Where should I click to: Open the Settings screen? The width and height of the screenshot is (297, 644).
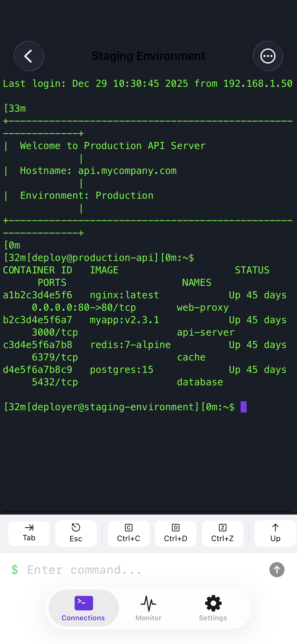point(213,608)
